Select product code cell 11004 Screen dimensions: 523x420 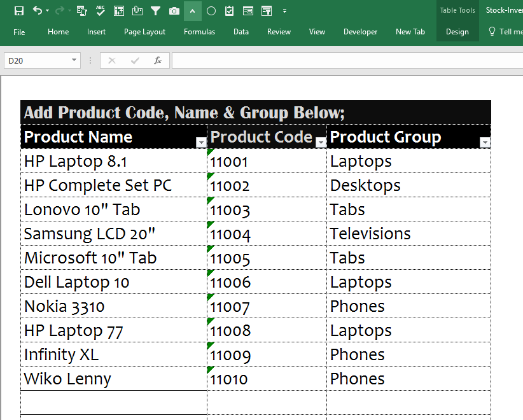coord(267,234)
